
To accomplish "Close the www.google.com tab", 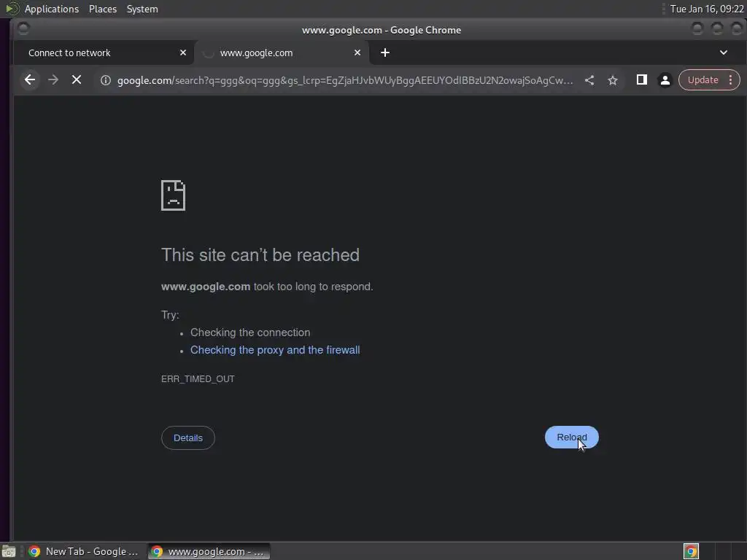I will [x=357, y=52].
